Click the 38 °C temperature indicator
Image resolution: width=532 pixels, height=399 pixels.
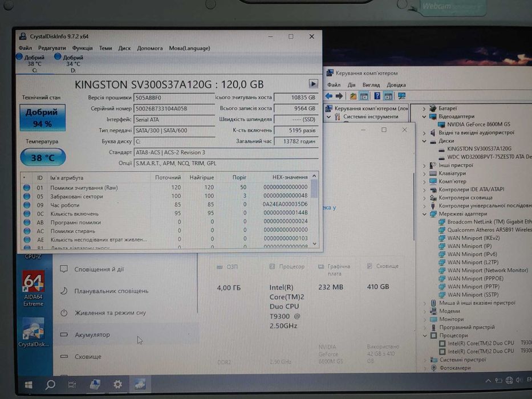(x=43, y=157)
